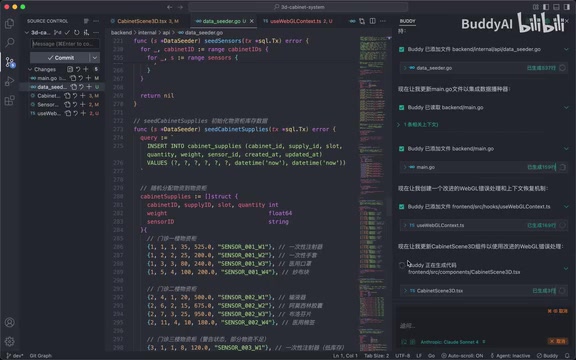The height and width of the screenshot is (360, 576).
Task: Discard changes for main.go
Action: click(80, 78)
